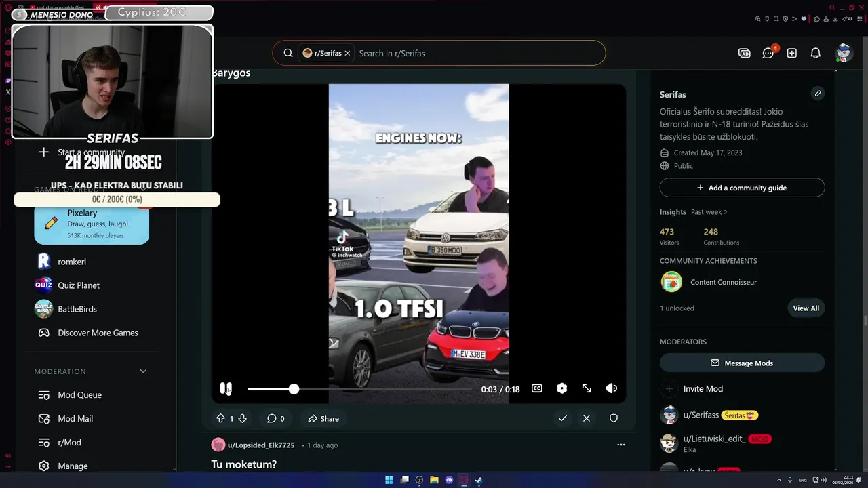Pause the video with the pause button

tap(226, 388)
